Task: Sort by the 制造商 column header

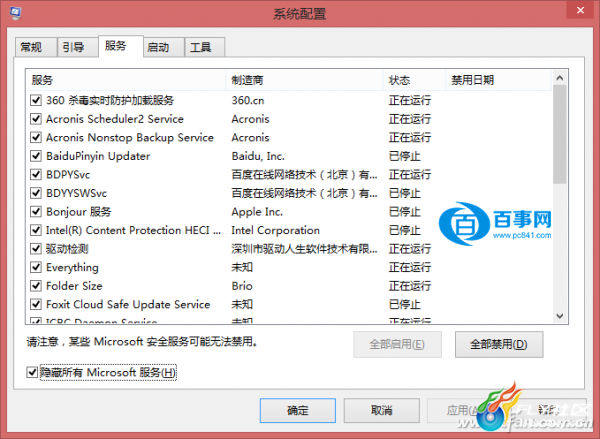Action: tap(305, 80)
